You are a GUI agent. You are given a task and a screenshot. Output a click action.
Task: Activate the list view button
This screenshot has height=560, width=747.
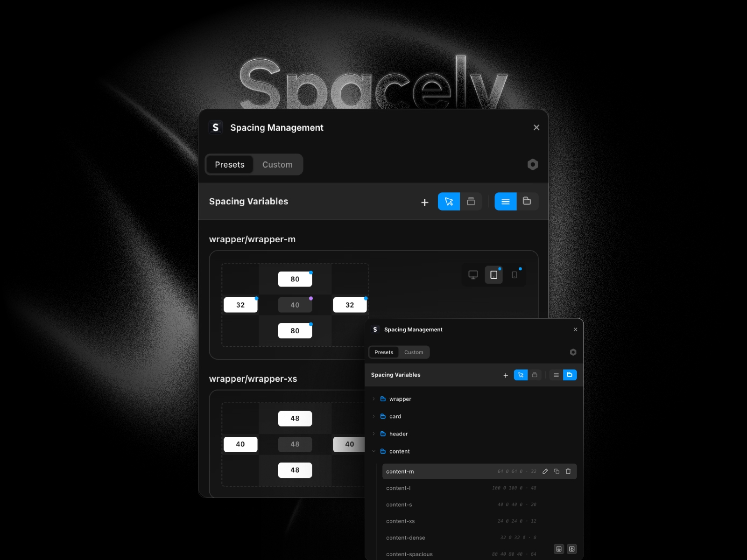pos(506,202)
